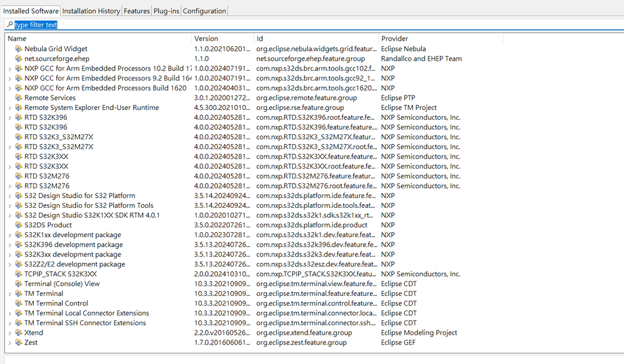Expand NXP GCC 9.2 Build entry

pyautogui.click(x=10, y=79)
